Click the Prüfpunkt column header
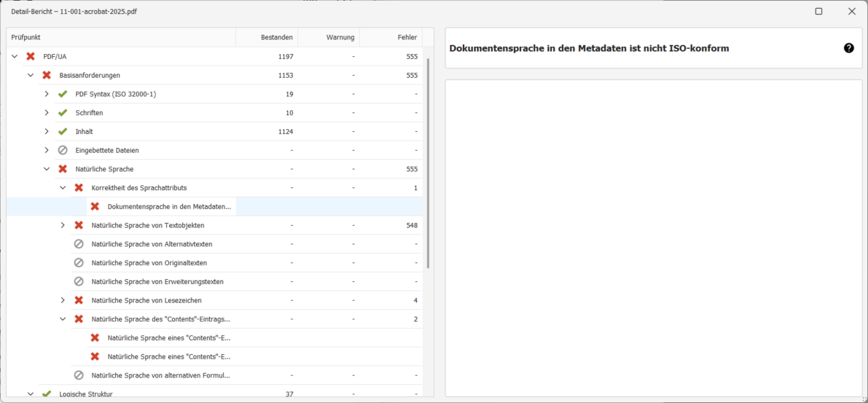Viewport: 868px width, 403px height. [121, 37]
